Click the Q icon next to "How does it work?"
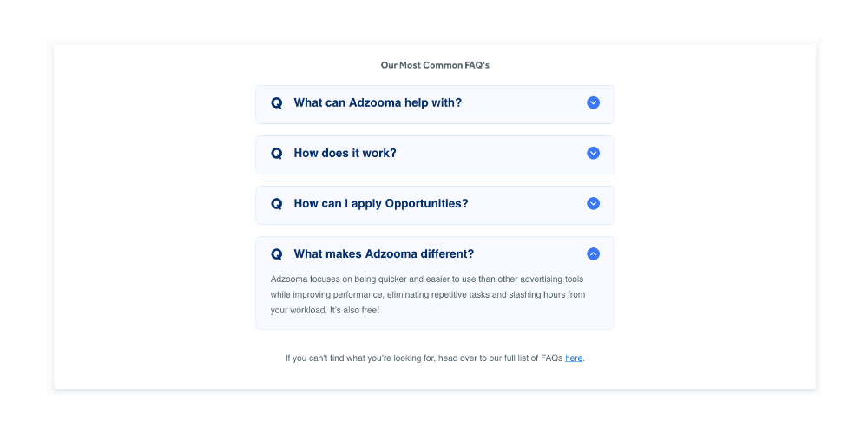The width and height of the screenshot is (868, 434). coord(277,154)
